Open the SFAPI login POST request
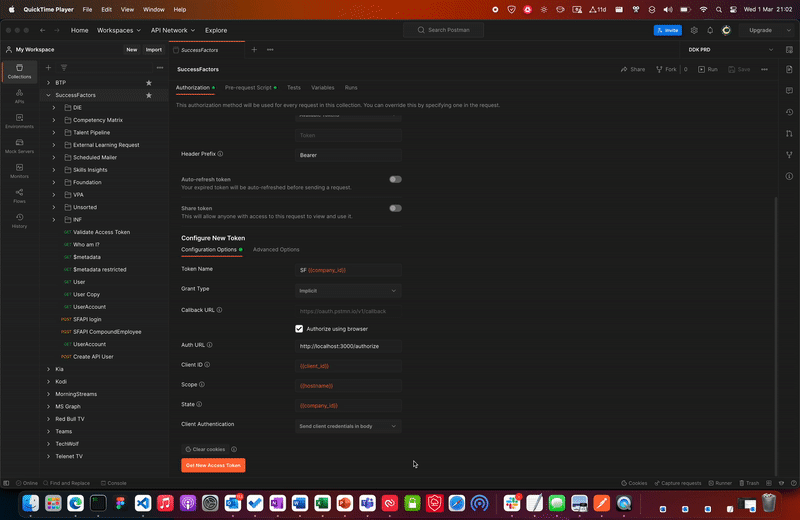 coord(87,319)
